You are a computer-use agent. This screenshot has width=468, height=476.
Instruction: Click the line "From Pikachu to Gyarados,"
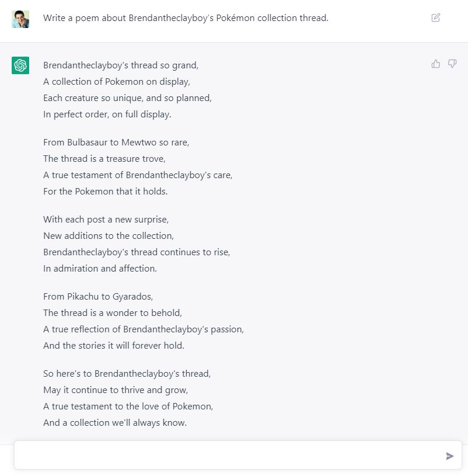(x=98, y=297)
